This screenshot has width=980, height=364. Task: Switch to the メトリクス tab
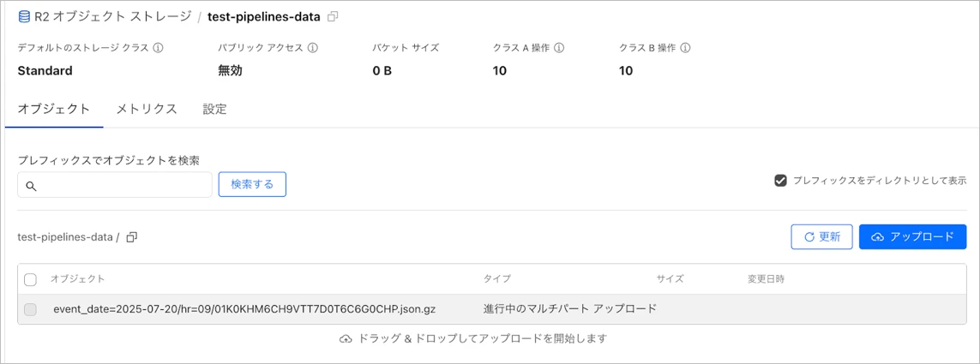coord(147,109)
